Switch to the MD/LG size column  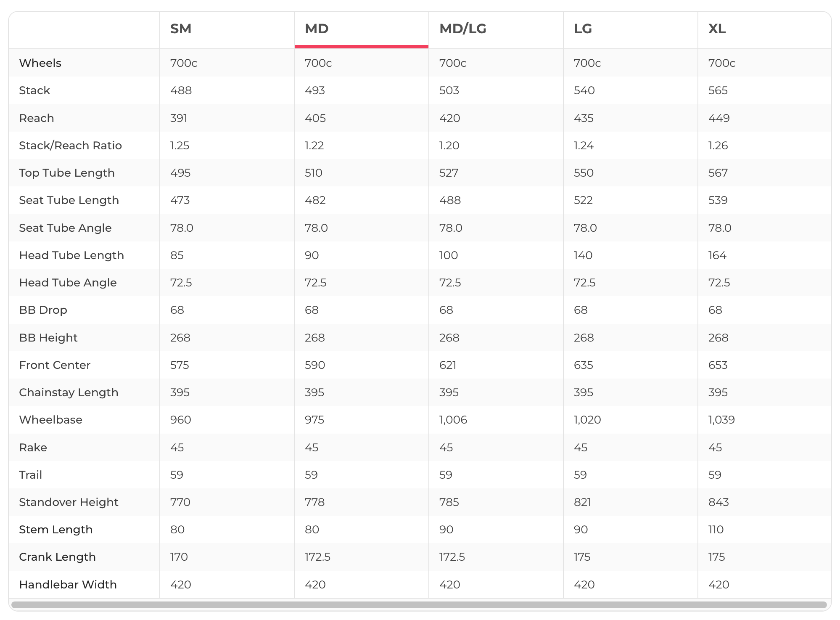[462, 29]
